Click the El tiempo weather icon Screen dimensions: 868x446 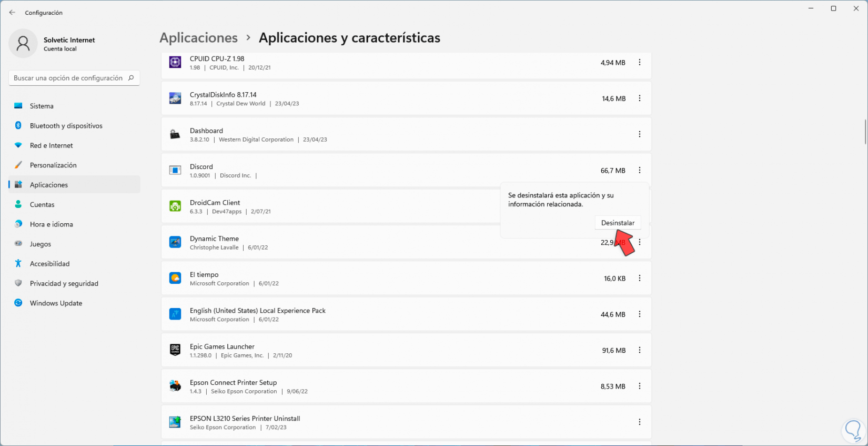175,278
